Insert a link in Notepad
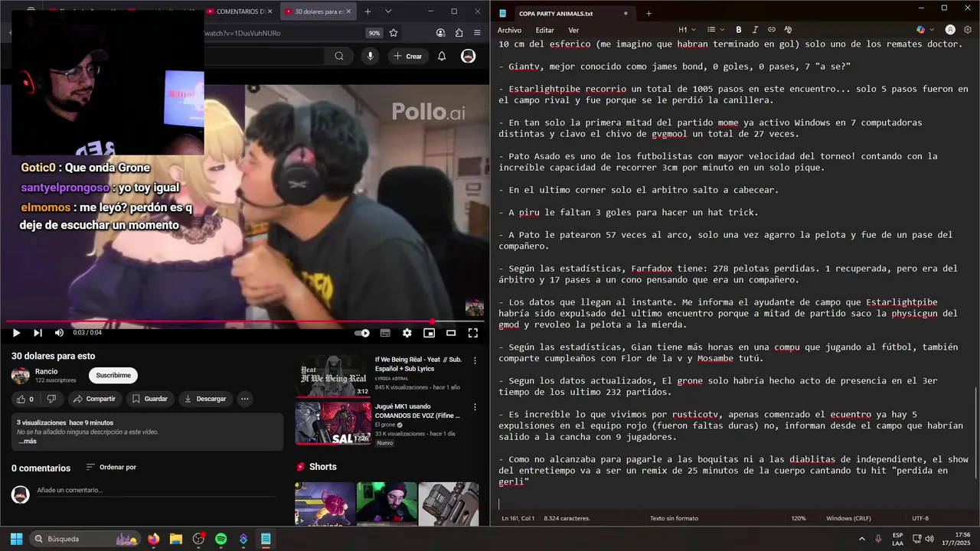Screen dimensions: 980x551 [x=771, y=30]
